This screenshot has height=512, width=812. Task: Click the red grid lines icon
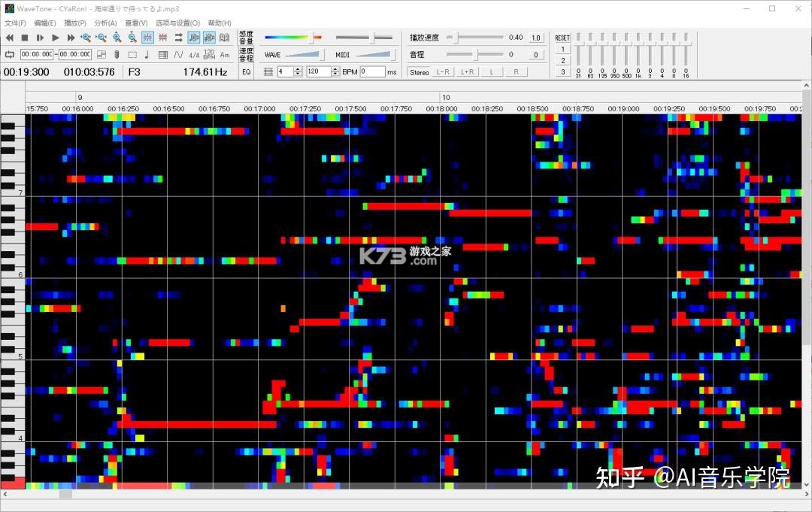pos(163,38)
